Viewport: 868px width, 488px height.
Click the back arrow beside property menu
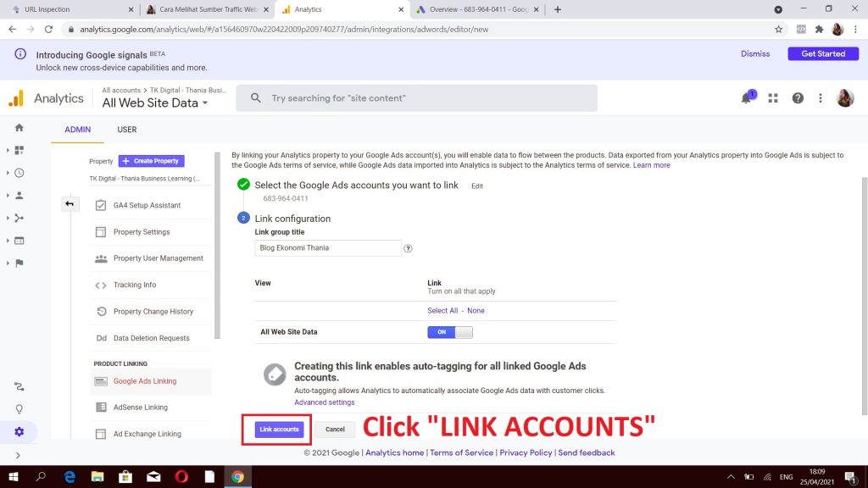click(x=70, y=203)
